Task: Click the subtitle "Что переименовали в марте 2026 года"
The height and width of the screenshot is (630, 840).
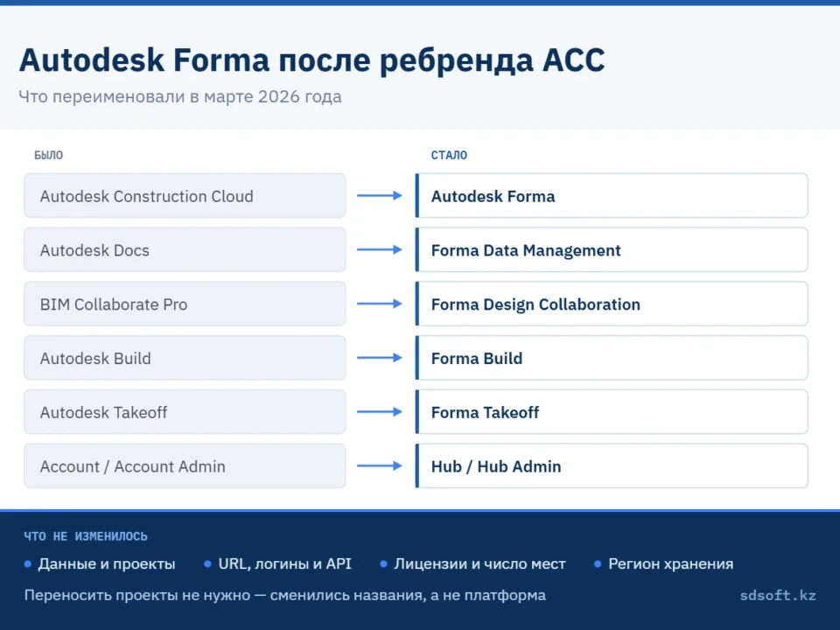Action: pos(180,96)
